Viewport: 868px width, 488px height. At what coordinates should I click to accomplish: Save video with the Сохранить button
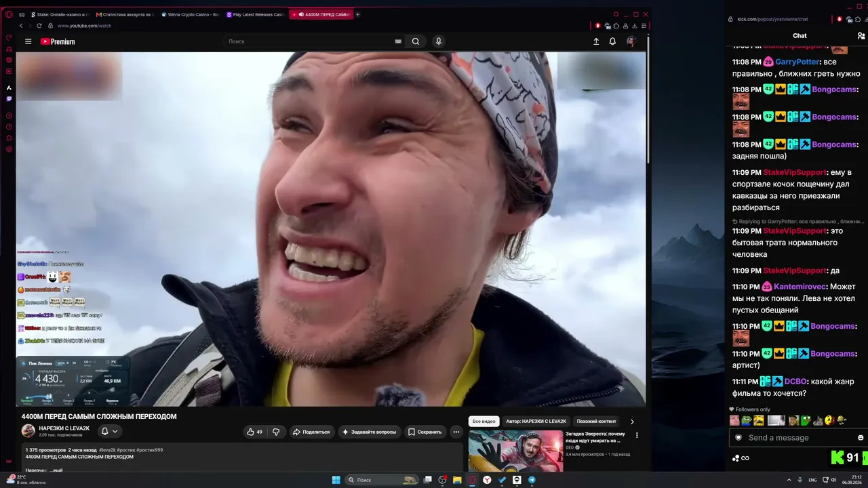(425, 432)
